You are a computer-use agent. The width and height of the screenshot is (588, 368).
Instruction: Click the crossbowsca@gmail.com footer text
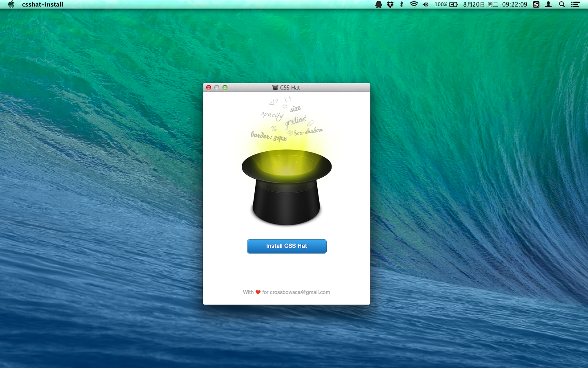(300, 292)
